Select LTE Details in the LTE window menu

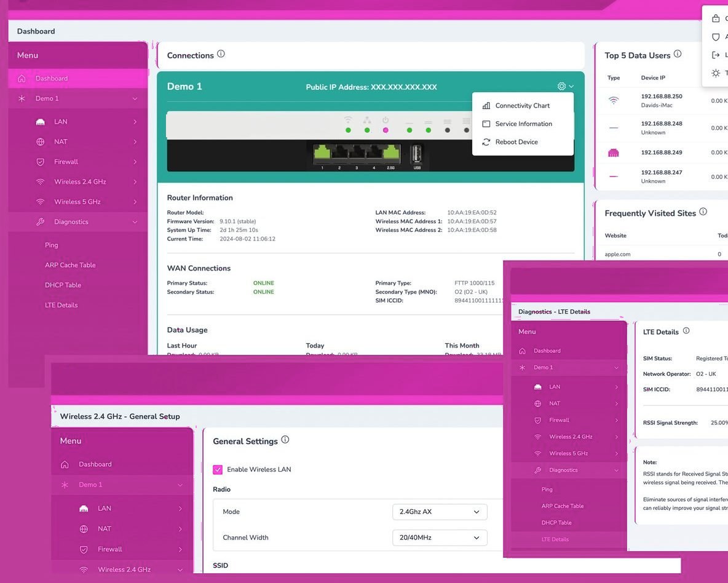click(569, 539)
